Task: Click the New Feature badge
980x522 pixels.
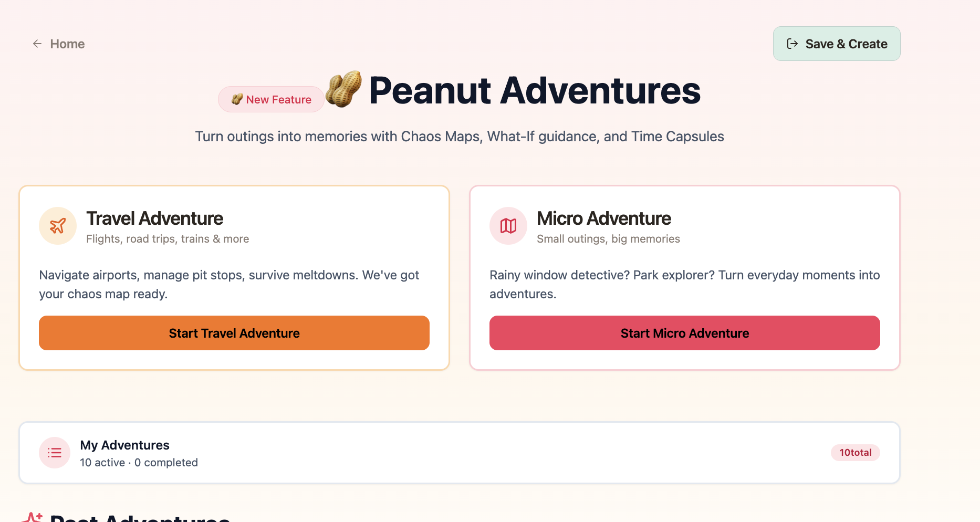Action: (x=271, y=99)
